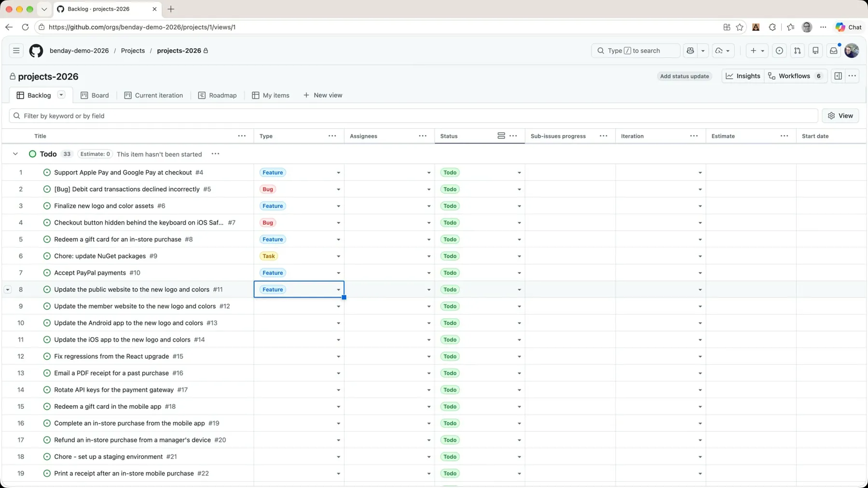This screenshot has width=868, height=488.
Task: Open Todo group ellipsis actions
Action: (215, 154)
